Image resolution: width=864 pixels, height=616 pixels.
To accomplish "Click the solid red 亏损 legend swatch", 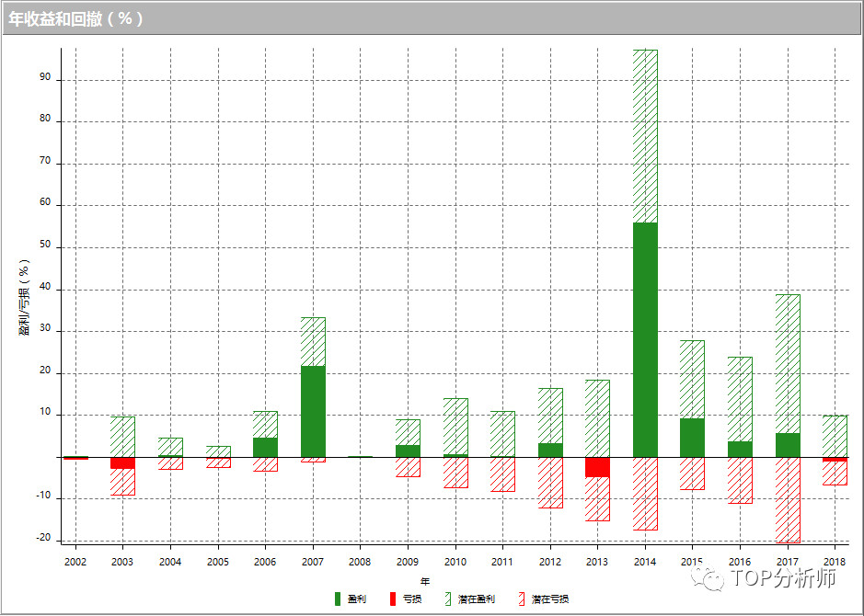I will (x=394, y=599).
